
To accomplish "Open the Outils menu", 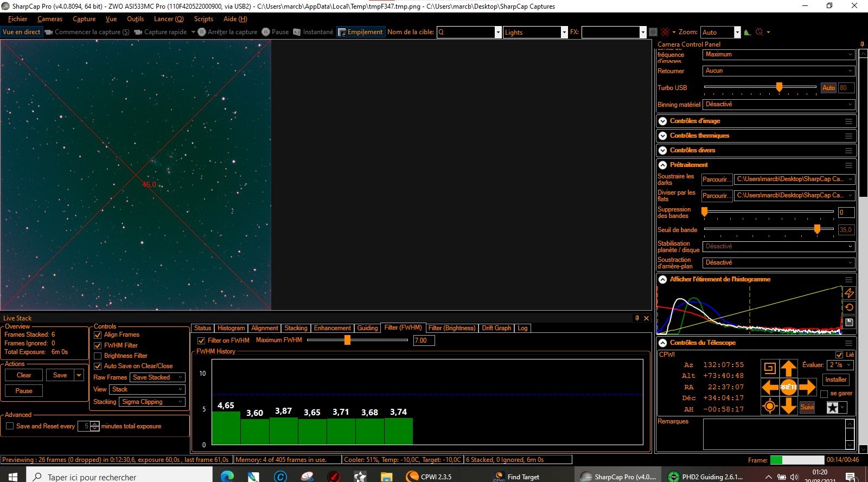I will pos(135,19).
